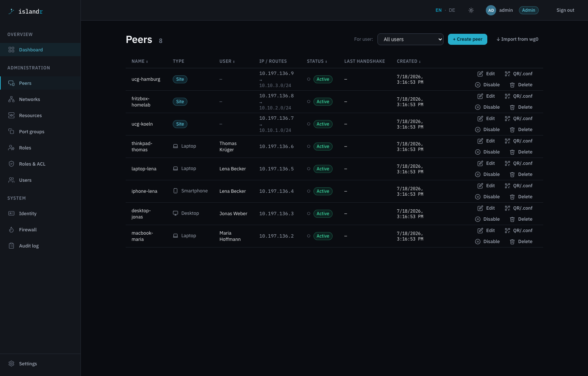Image resolution: width=588 pixels, height=376 pixels.
Task: Click the islandr logo icon
Action: point(11,11)
